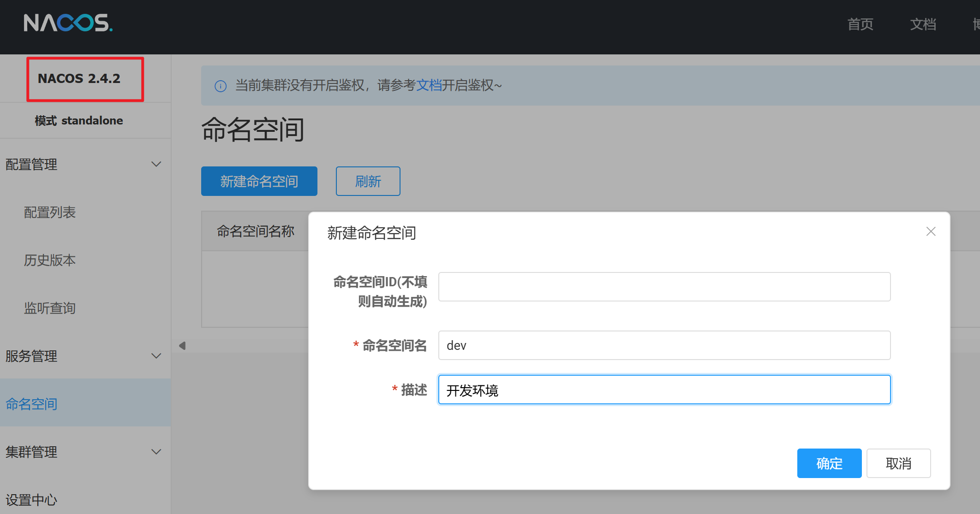Click the 命名空间 page heading
The width and height of the screenshot is (980, 514).
253,129
